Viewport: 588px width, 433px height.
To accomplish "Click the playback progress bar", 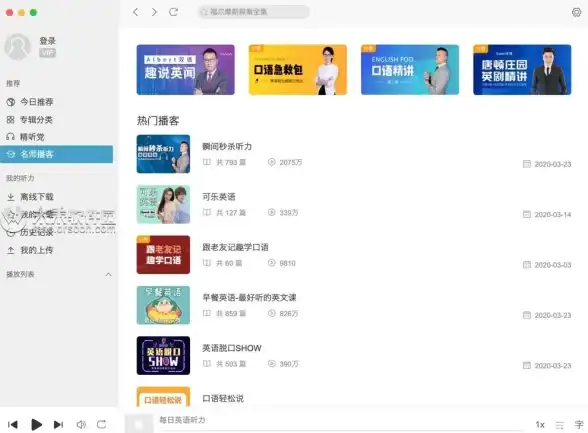I will (x=341, y=431).
